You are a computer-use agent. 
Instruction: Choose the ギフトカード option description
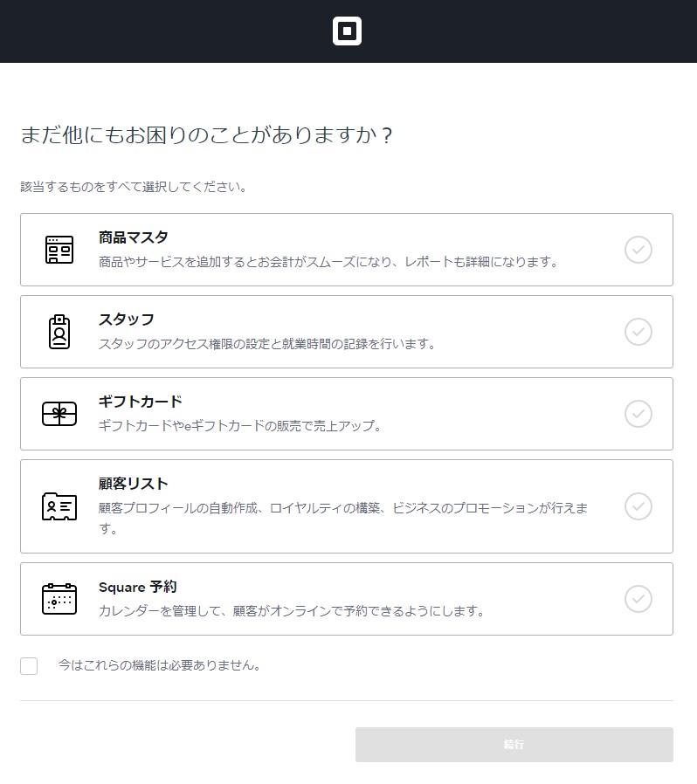[x=240, y=426]
